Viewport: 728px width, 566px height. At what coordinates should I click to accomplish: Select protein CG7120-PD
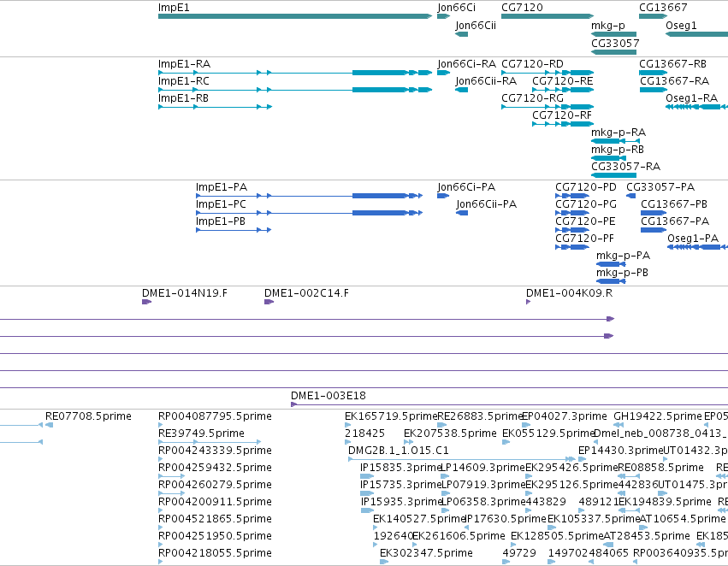pos(586,187)
